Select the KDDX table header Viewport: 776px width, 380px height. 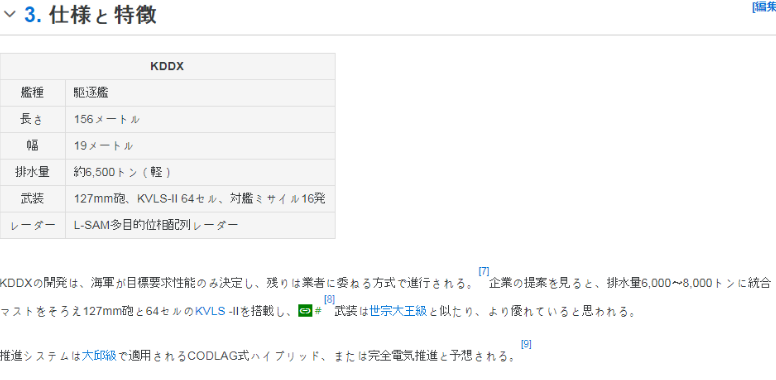[167, 66]
